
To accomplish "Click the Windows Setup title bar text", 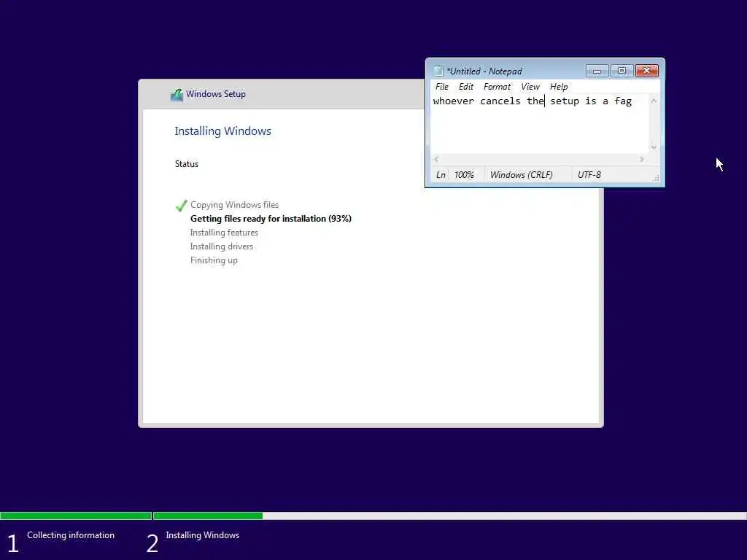I will (x=216, y=94).
